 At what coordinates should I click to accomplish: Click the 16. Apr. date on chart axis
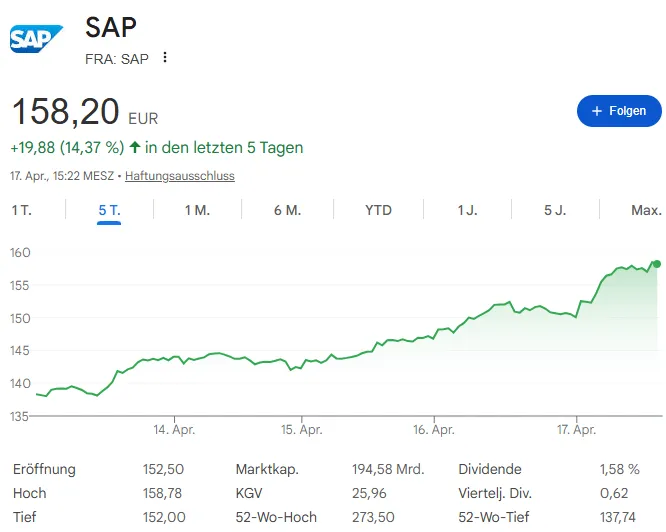pyautogui.click(x=433, y=430)
